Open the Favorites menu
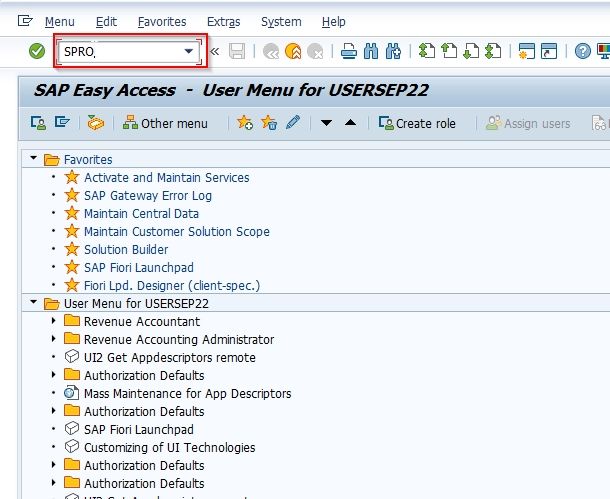 coord(162,22)
